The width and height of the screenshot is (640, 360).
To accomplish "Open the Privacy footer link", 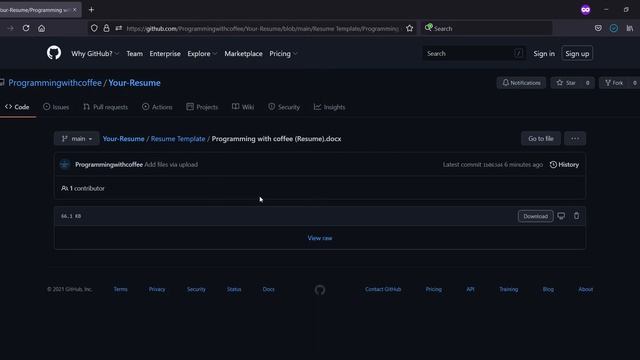I will click(157, 289).
